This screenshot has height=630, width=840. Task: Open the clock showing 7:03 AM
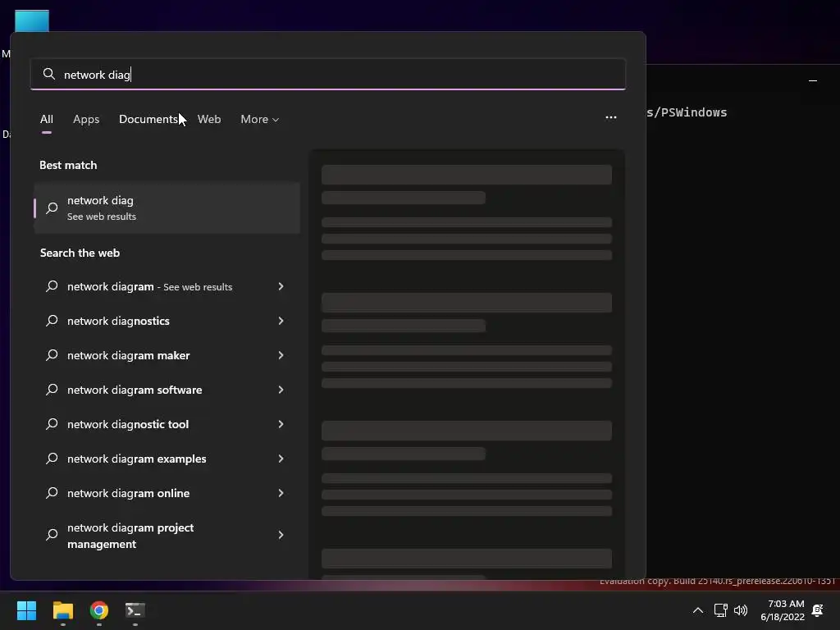pyautogui.click(x=783, y=610)
